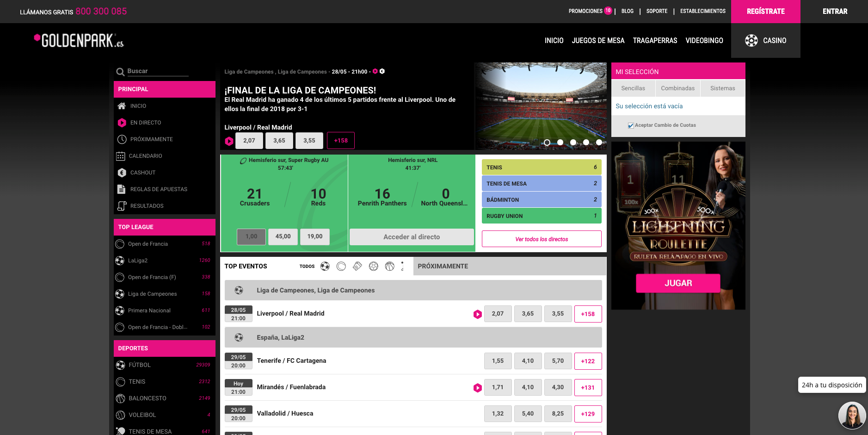Click the Inicio home icon in sidebar
Viewport: 868px width, 435px height.
tap(122, 106)
